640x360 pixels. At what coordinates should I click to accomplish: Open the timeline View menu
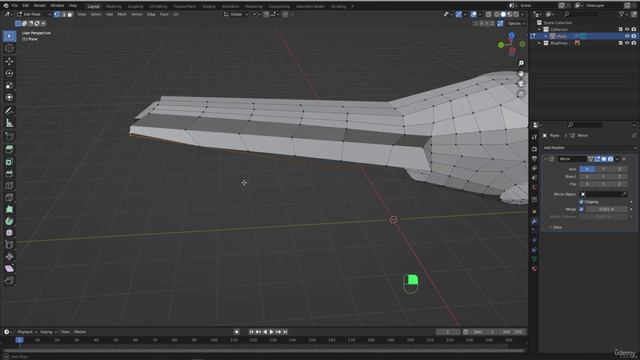65,332
